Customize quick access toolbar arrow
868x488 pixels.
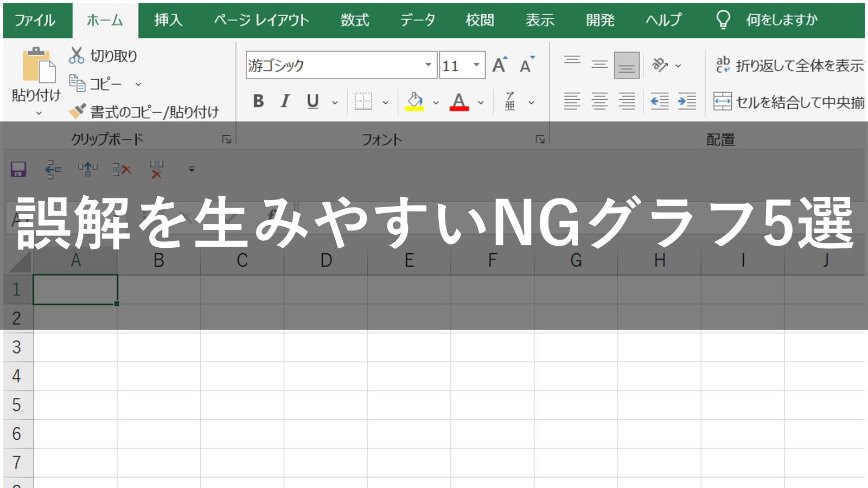point(192,169)
